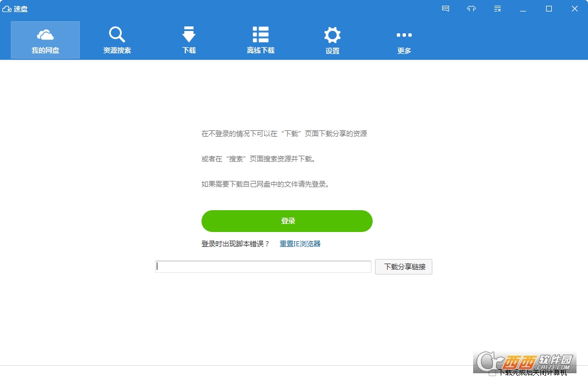
Task: Enable 下载完成后关闭计算机 checkbox
Action: (x=492, y=373)
